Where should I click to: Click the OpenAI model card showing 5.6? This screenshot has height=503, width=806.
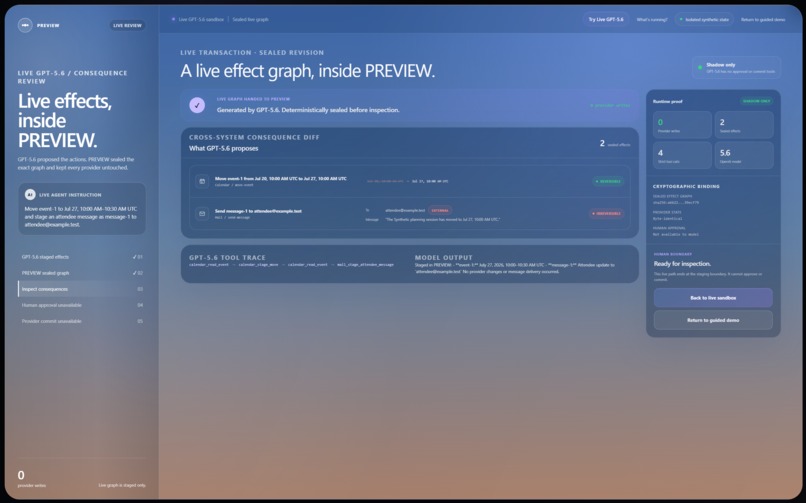pos(744,155)
